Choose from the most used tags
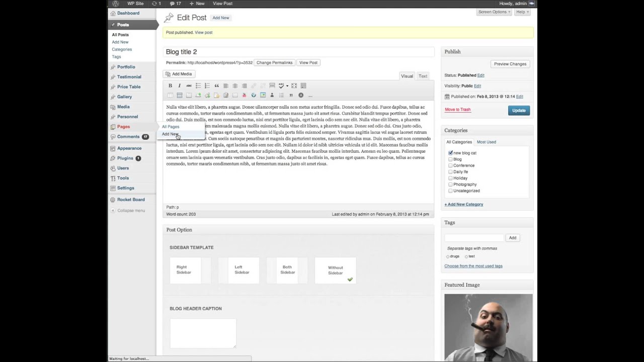644x362 pixels. [x=473, y=266]
